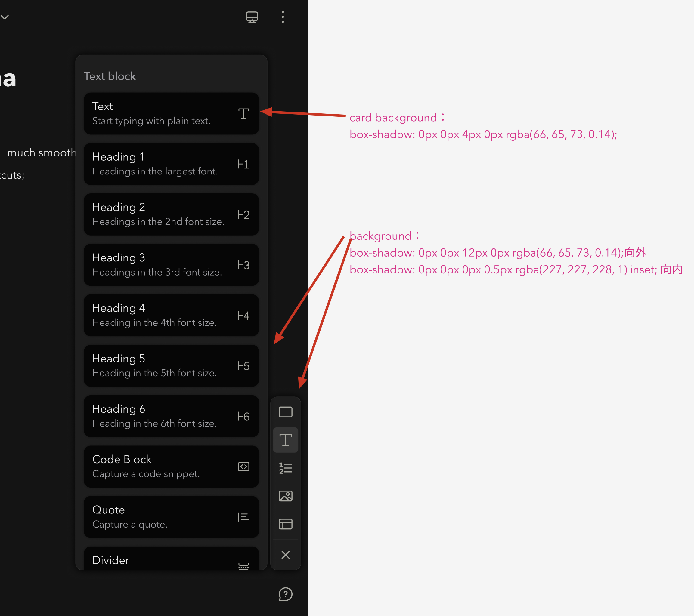Insert a plain Text block
694x616 pixels.
point(171,114)
